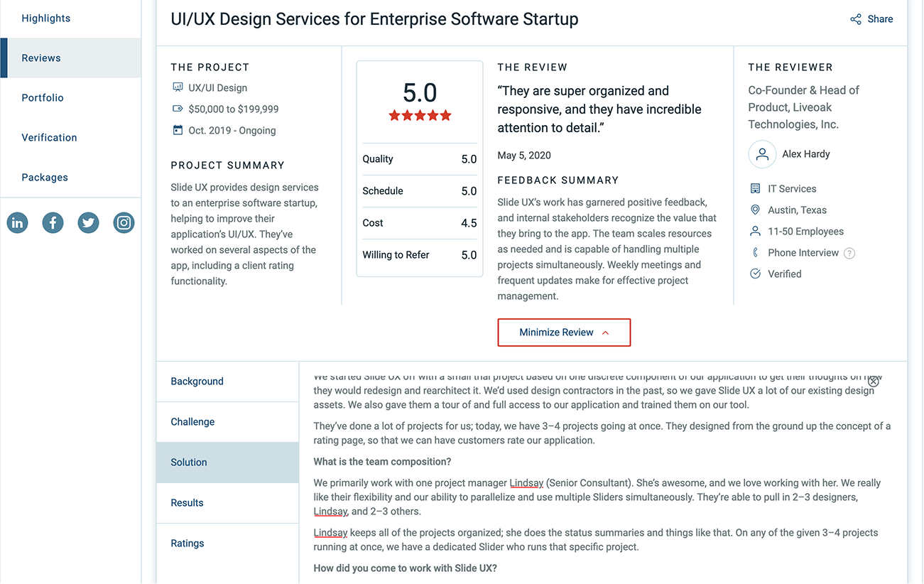Select the Solution tab
The image size is (924, 584).
(x=228, y=463)
